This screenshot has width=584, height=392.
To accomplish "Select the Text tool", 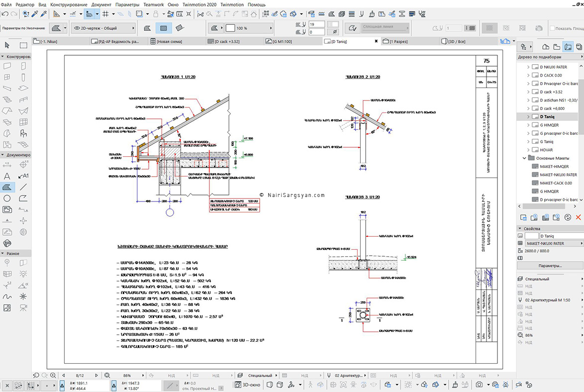I will click(x=7, y=176).
